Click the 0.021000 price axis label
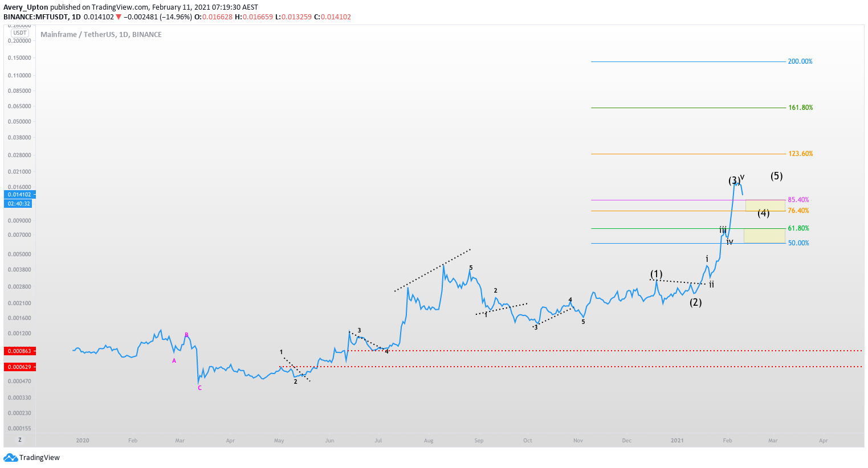This screenshot has width=868, height=468. (x=19, y=172)
